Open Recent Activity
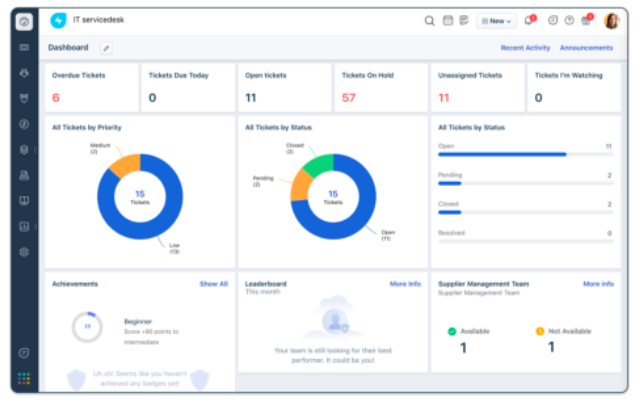The width and height of the screenshot is (642, 405). point(525,48)
